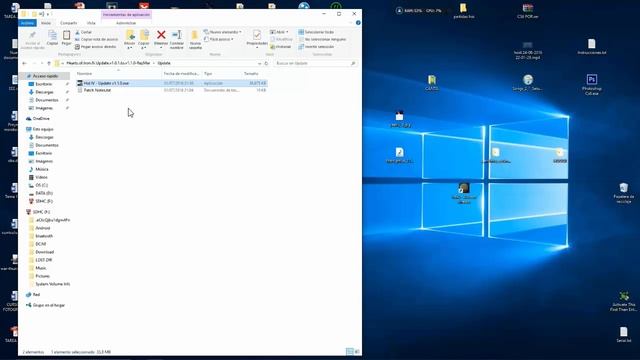Click Invertir selección
The image size is (640, 360).
click(316, 47)
